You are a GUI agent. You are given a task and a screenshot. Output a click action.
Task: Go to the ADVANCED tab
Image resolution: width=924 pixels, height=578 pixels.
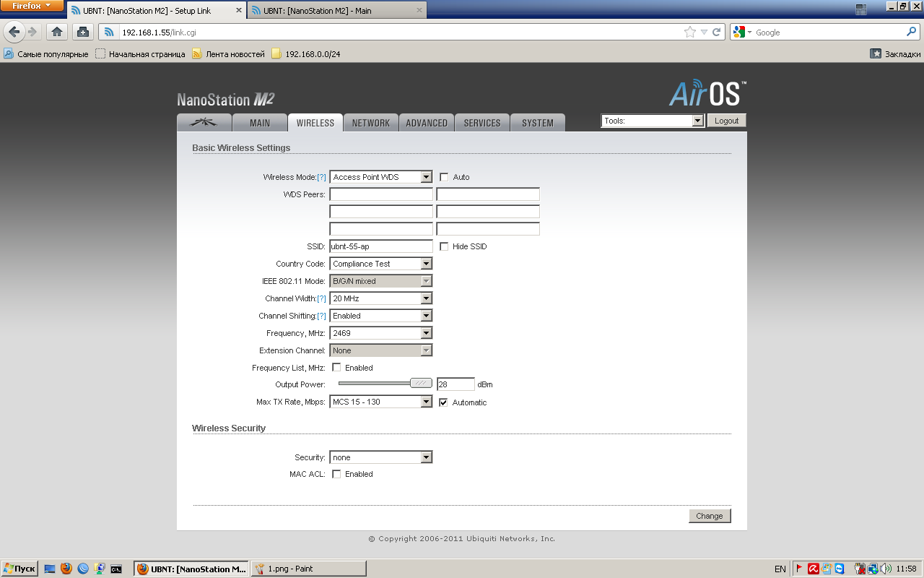pyautogui.click(x=427, y=123)
